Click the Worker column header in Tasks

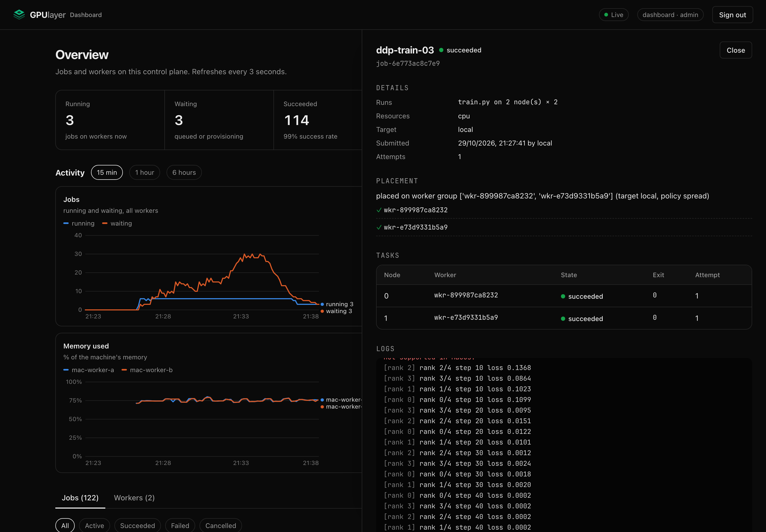[445, 275]
